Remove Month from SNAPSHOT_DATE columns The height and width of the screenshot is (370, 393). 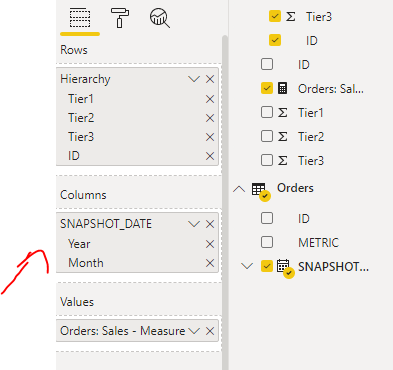[210, 263]
